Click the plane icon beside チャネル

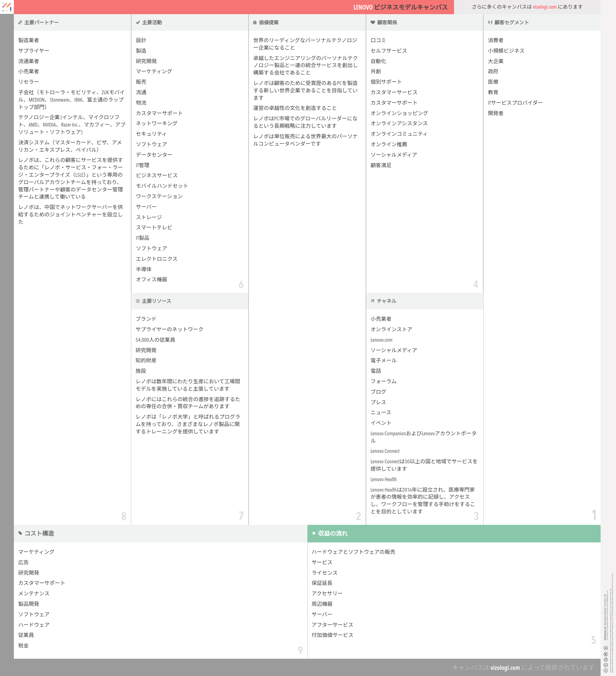pyautogui.click(x=372, y=301)
